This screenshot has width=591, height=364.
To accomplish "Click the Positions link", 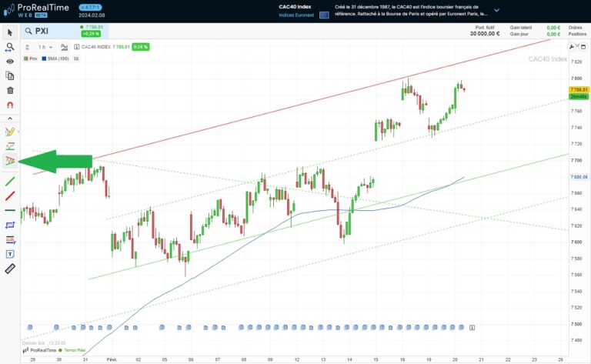I will pos(577,34).
